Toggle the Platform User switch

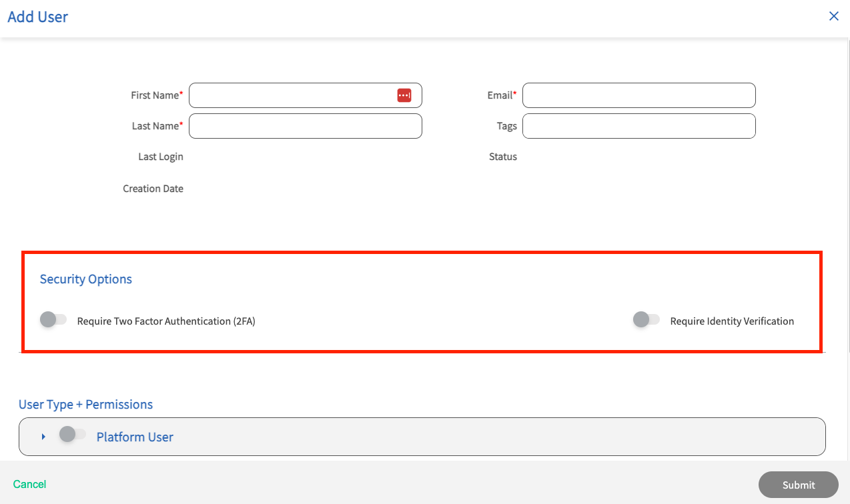(x=73, y=435)
